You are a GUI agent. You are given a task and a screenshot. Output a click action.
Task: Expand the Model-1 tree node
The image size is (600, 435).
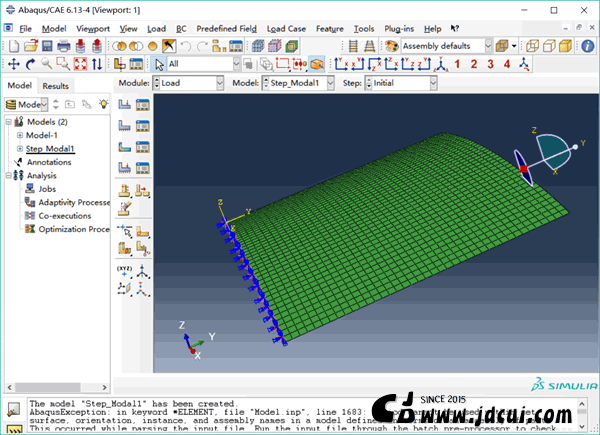coord(20,135)
